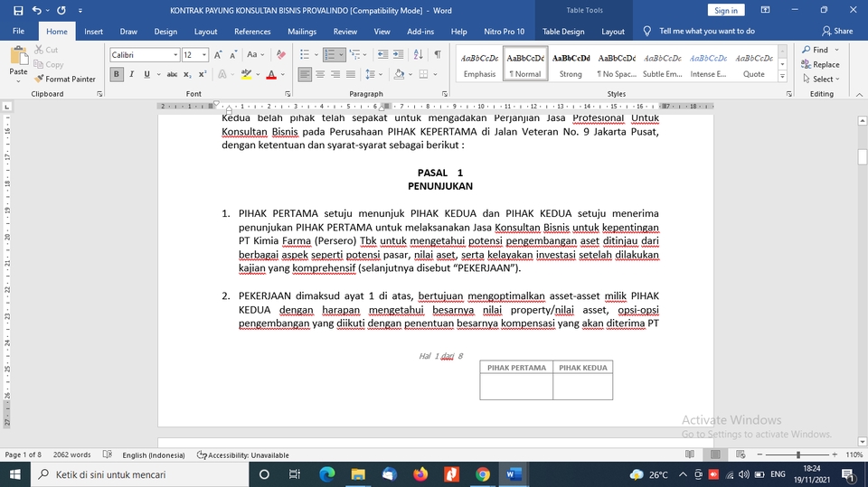
Task: Apply superscript formatting
Action: pos(203,74)
